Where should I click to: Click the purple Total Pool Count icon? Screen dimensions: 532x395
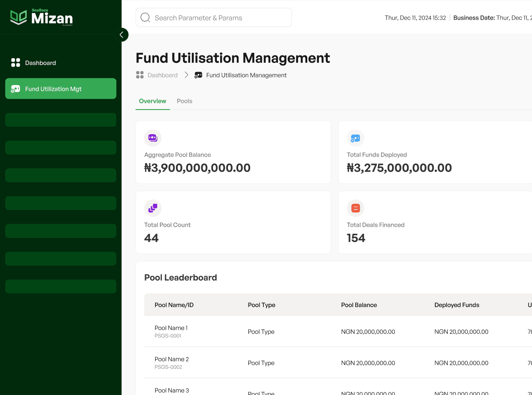click(x=153, y=207)
